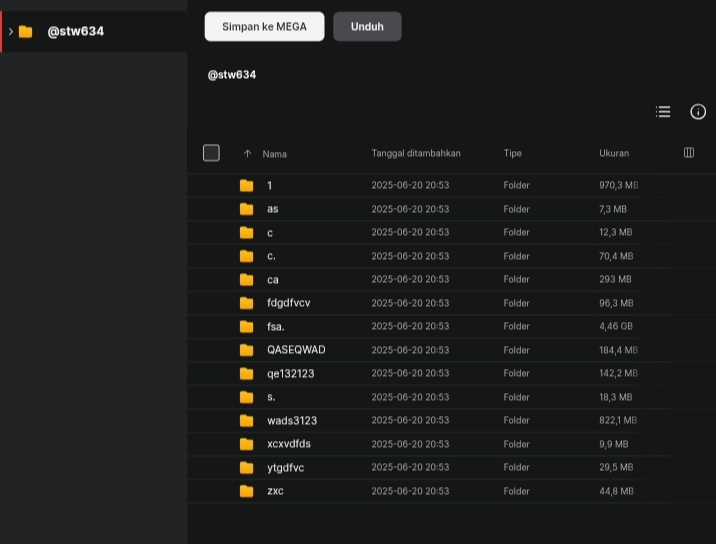
Task: Select folder name "qe132123"
Action: pyautogui.click(x=291, y=374)
